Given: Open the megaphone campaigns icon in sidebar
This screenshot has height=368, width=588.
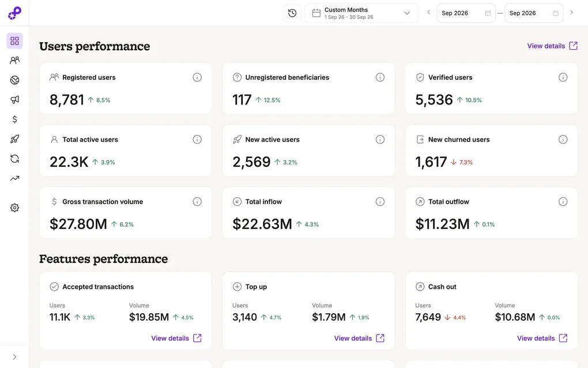Looking at the screenshot, I should pyautogui.click(x=14, y=99).
